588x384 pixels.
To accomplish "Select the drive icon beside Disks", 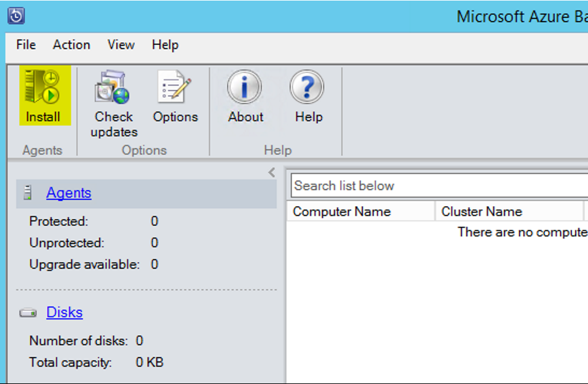I will [x=28, y=313].
